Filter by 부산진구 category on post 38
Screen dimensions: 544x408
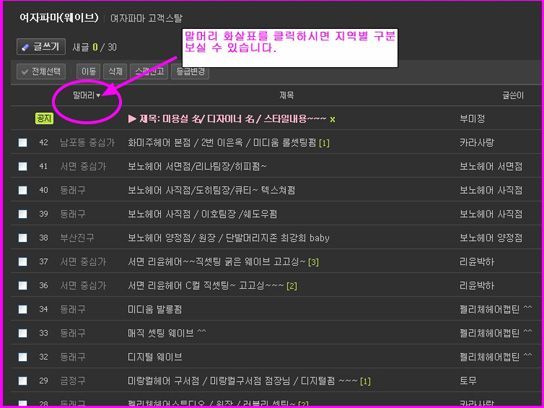tap(77, 238)
